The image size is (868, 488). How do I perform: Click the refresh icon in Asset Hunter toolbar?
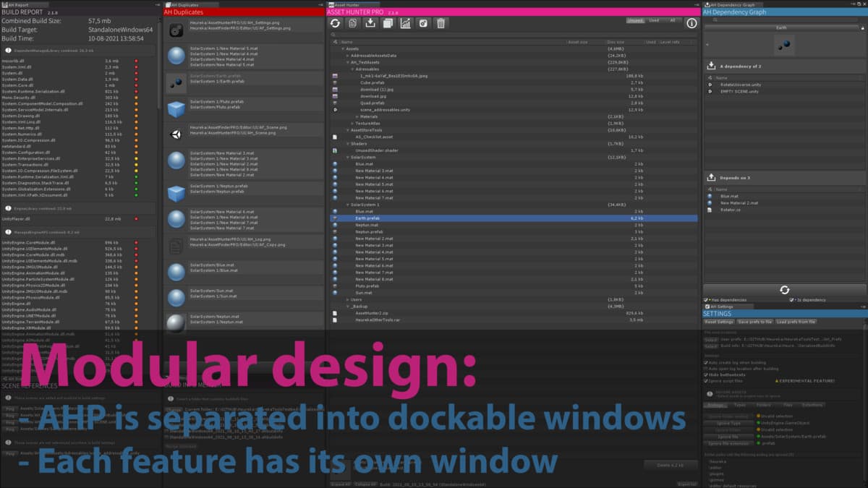pos(335,23)
